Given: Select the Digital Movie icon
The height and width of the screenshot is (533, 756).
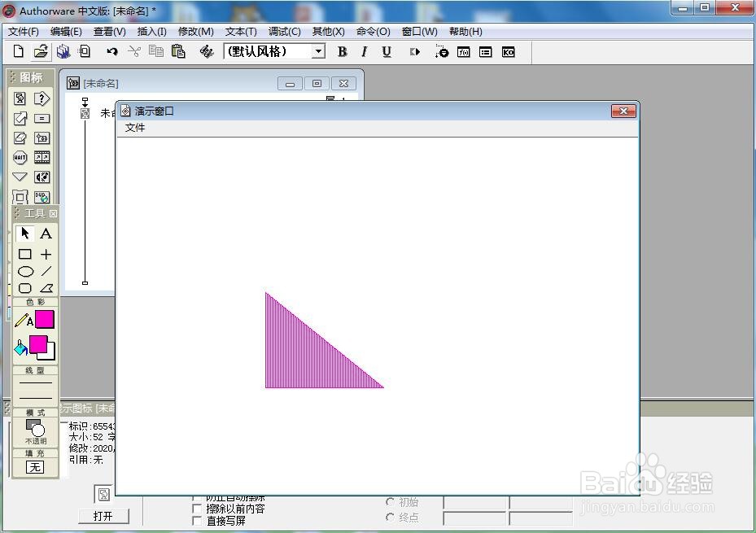Looking at the screenshot, I should pos(42,157).
